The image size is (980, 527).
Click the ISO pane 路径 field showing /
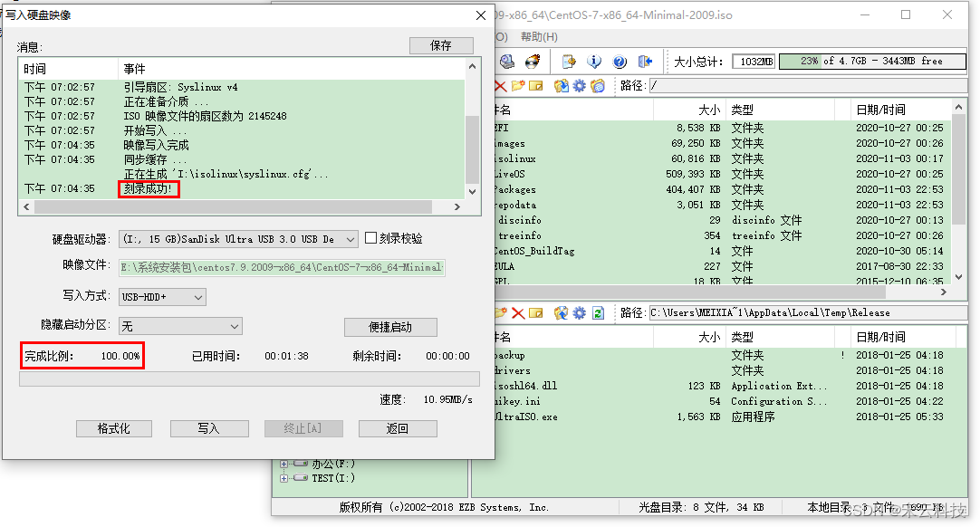pos(808,86)
